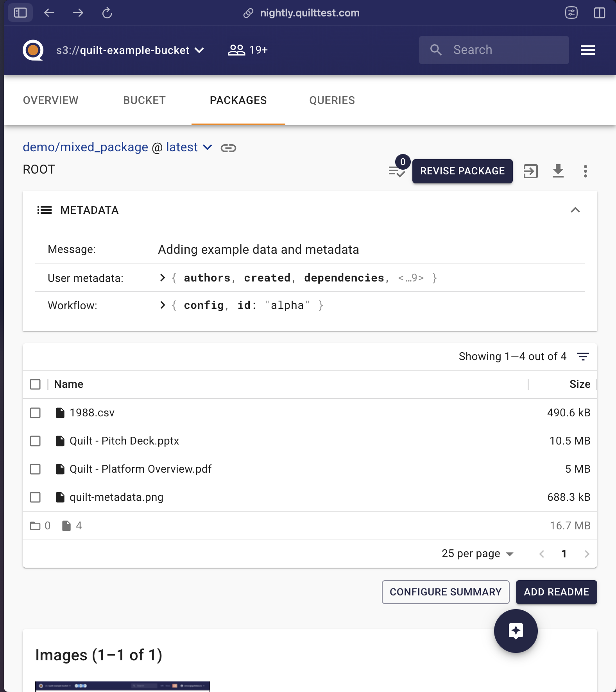The width and height of the screenshot is (616, 692).
Task: Click the filter icon next to Showing 1—4
Action: (583, 357)
